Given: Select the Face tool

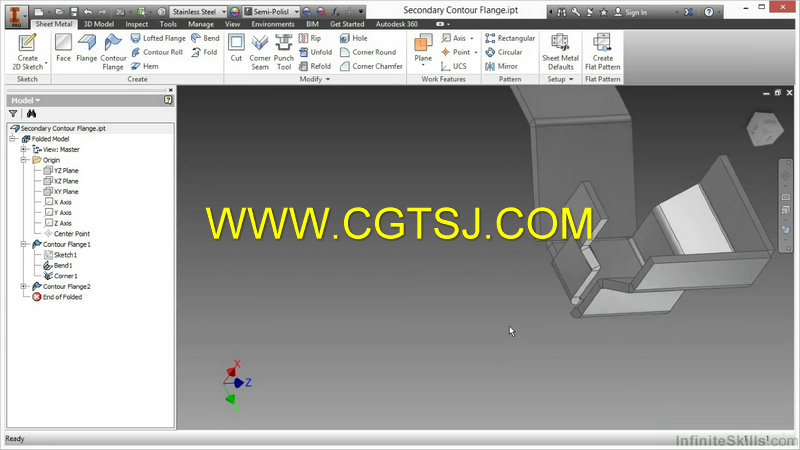Looking at the screenshot, I should coord(63,48).
